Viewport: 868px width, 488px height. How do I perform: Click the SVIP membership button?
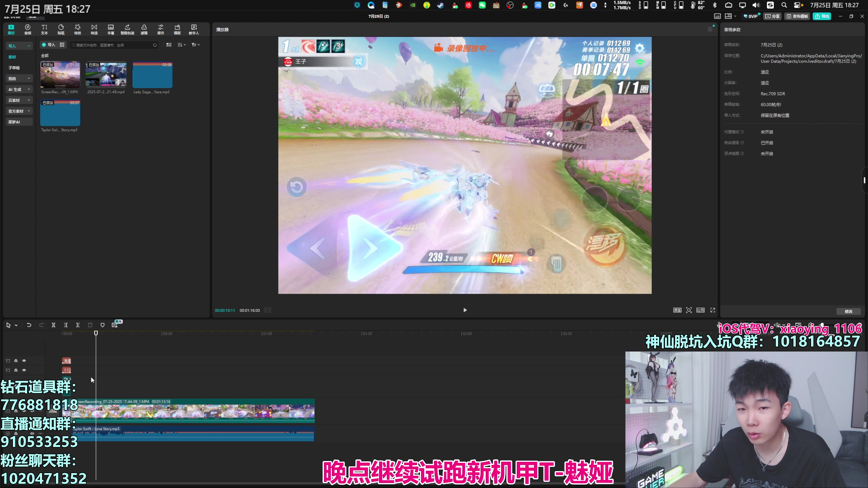point(751,16)
